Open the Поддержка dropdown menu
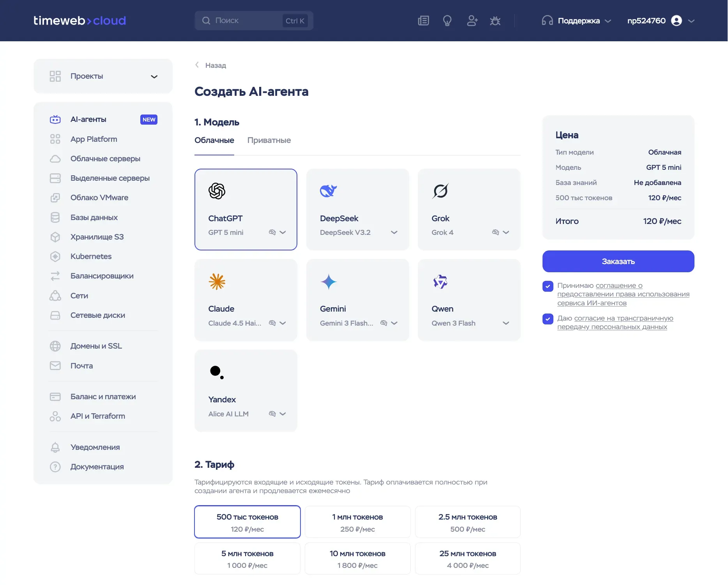The image size is (728, 585). pos(577,21)
